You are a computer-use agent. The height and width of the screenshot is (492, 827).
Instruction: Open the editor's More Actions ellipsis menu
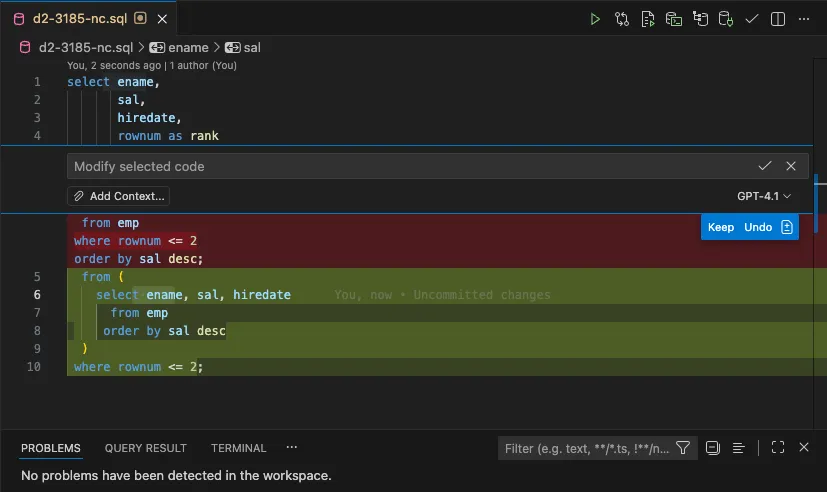(x=804, y=19)
